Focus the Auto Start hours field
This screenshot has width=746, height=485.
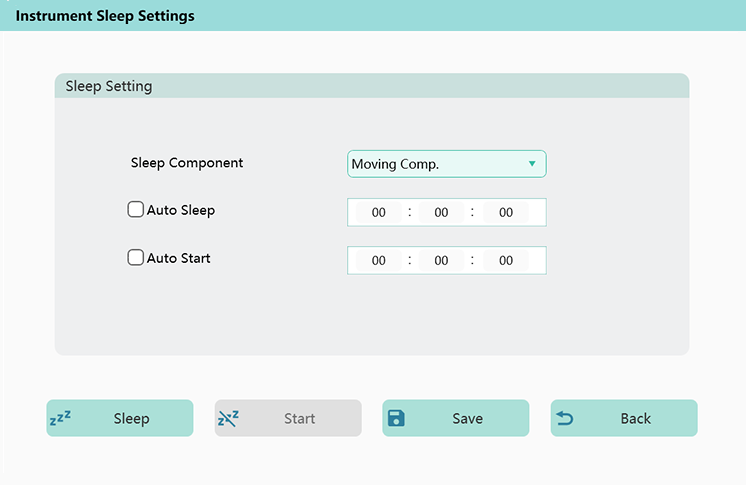coord(379,261)
